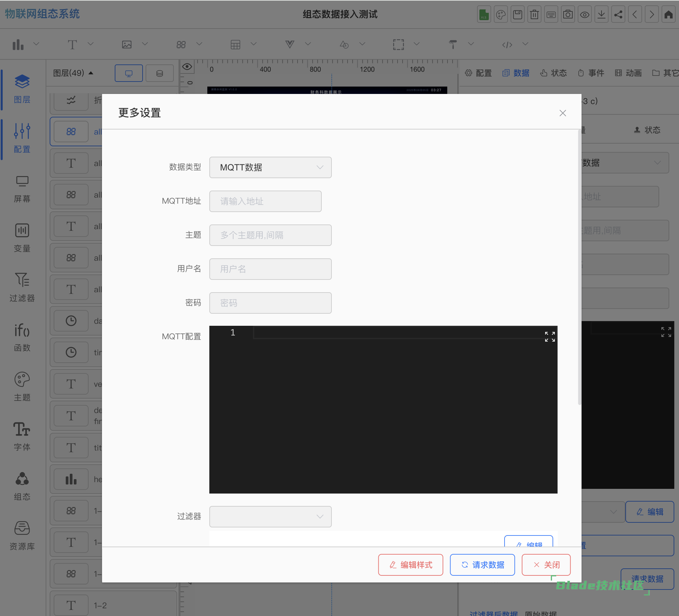Open the bar chart component menu
679x616 pixels.
(x=18, y=45)
